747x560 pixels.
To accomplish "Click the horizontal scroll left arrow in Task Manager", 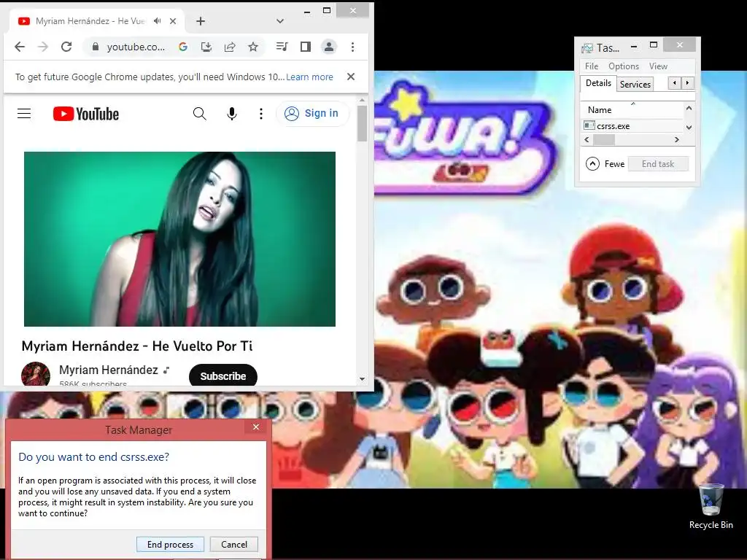I will point(587,139).
